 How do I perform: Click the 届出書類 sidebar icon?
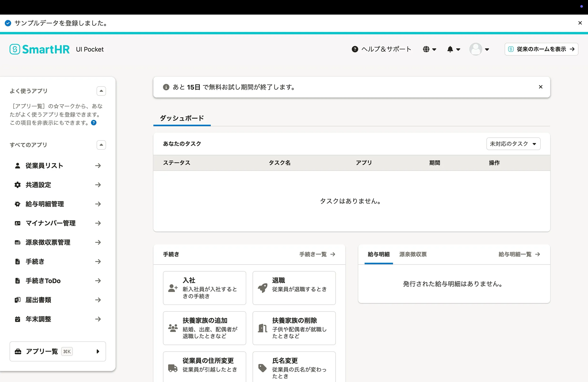click(17, 300)
